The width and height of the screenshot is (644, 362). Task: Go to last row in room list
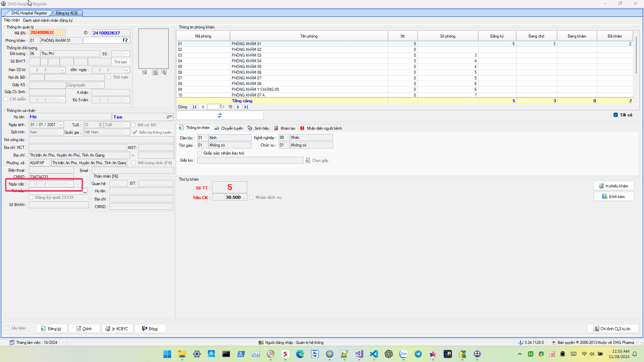coord(246,107)
